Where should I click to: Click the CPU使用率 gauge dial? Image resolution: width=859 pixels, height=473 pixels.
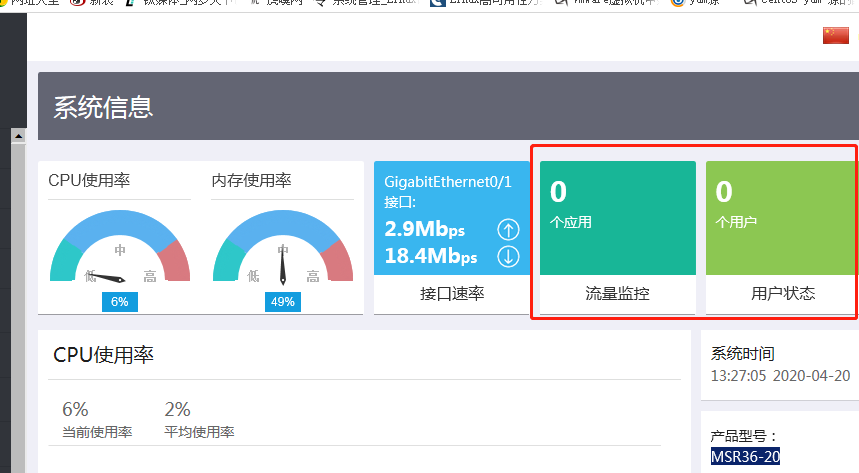pos(120,247)
